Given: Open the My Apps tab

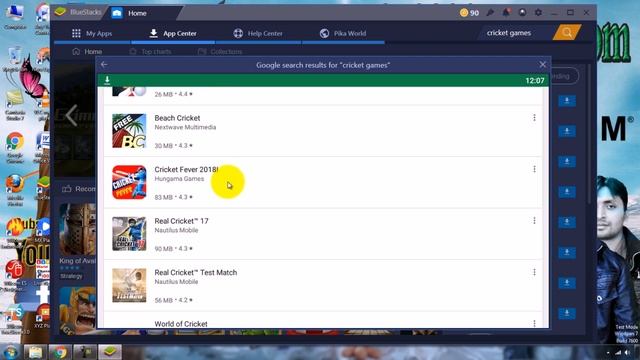Looking at the screenshot, I should tap(92, 33).
